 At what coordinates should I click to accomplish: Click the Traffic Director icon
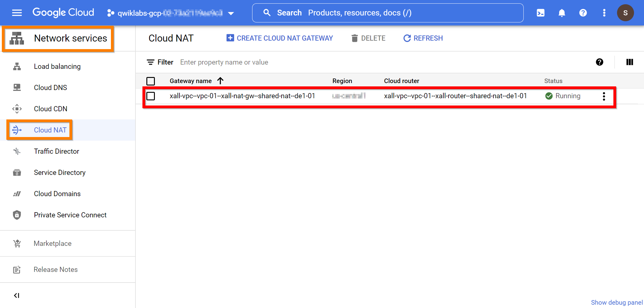[x=17, y=151]
